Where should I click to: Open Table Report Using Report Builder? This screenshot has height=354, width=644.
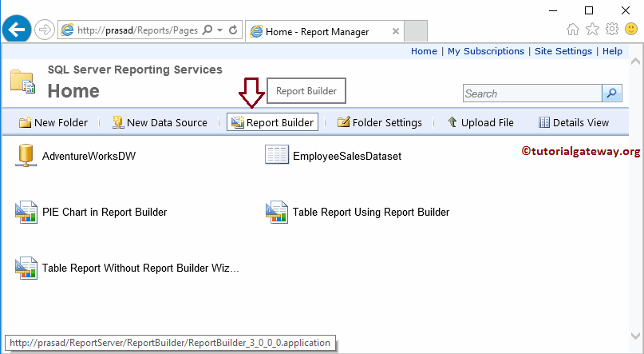pyautogui.click(x=371, y=212)
